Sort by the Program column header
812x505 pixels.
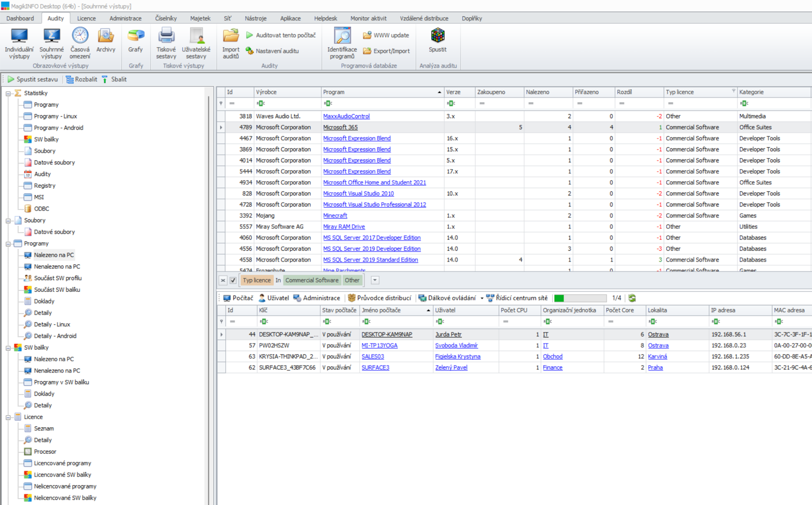point(382,92)
